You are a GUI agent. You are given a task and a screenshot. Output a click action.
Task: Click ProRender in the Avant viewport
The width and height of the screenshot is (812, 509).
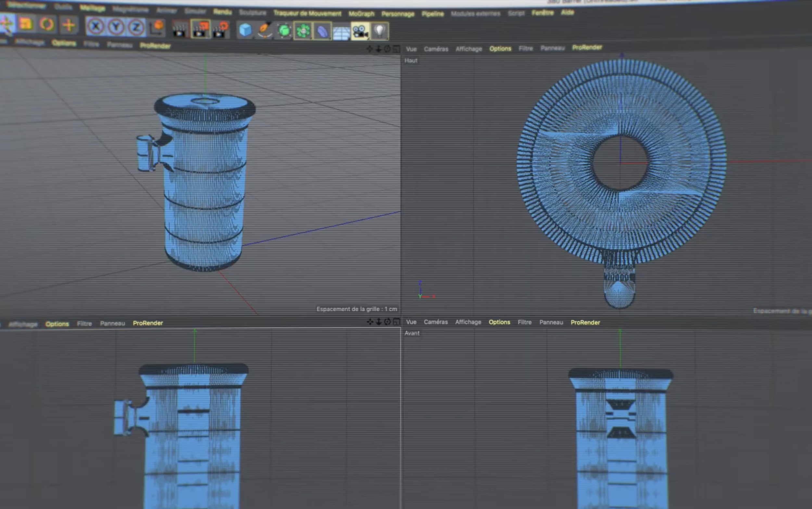[585, 322]
